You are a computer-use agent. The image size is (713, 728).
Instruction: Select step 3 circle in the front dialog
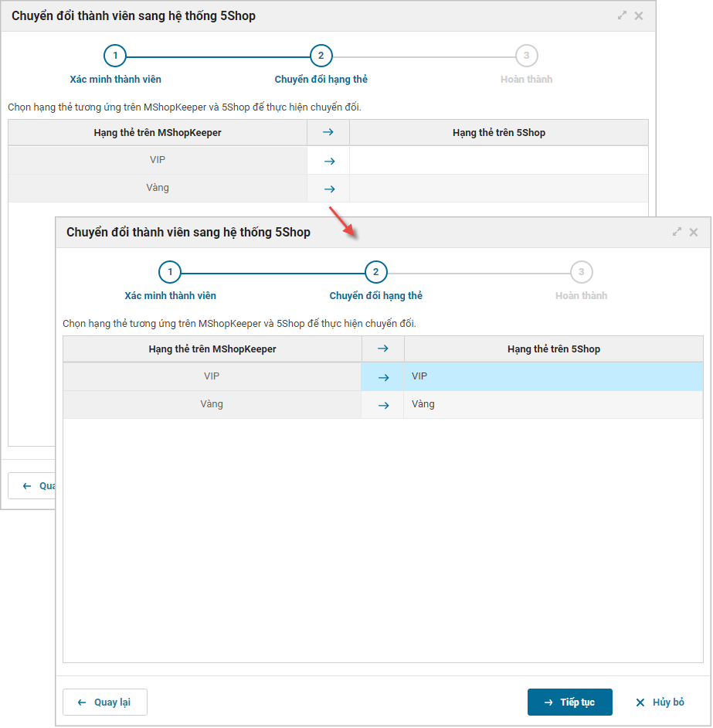[581, 272]
